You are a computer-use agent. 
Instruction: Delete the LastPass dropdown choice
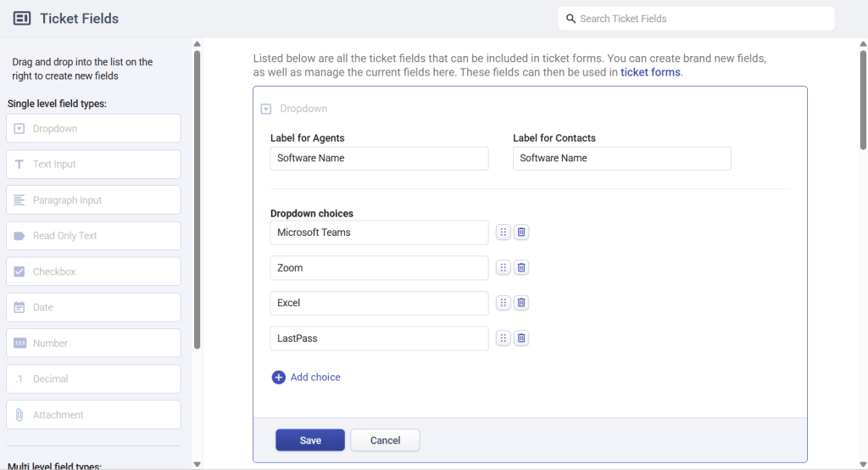pyautogui.click(x=521, y=339)
